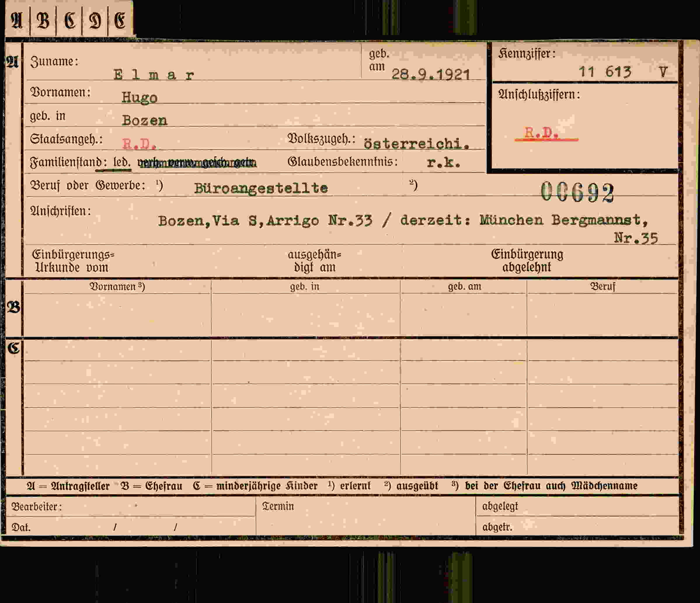Click the footnote '2) ausgeübt'
This screenshot has width=700, height=603.
click(x=411, y=486)
